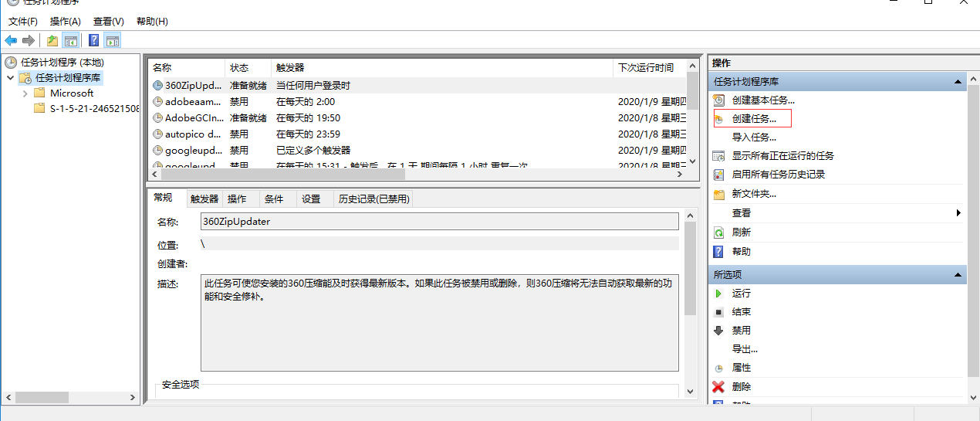Click 启用所有任务历史记录 action
This screenshot has width=980, height=421.
click(779, 175)
